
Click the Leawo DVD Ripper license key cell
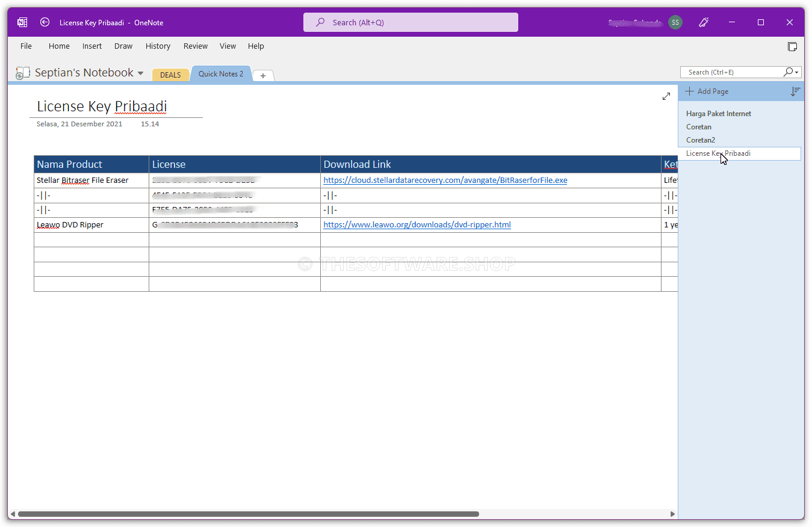(x=235, y=225)
